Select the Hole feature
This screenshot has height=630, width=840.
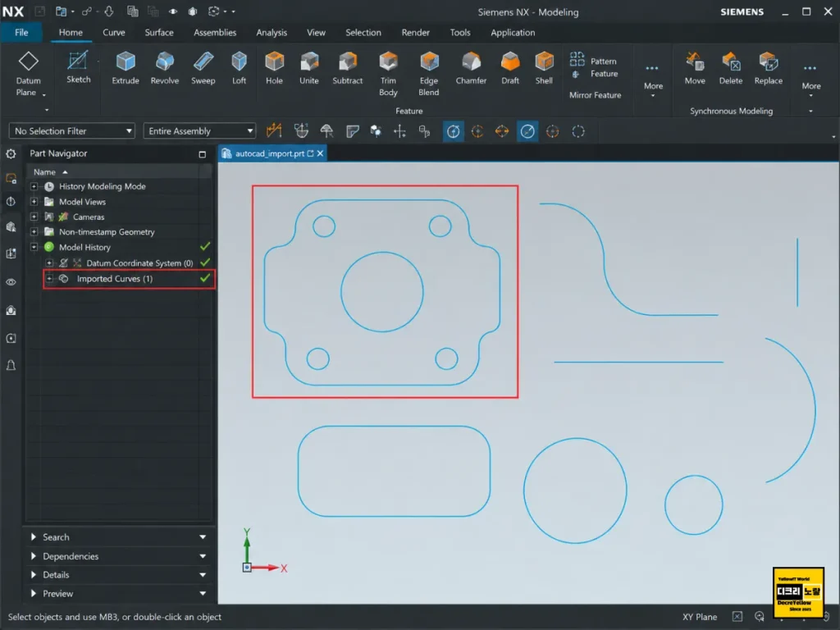click(x=274, y=68)
